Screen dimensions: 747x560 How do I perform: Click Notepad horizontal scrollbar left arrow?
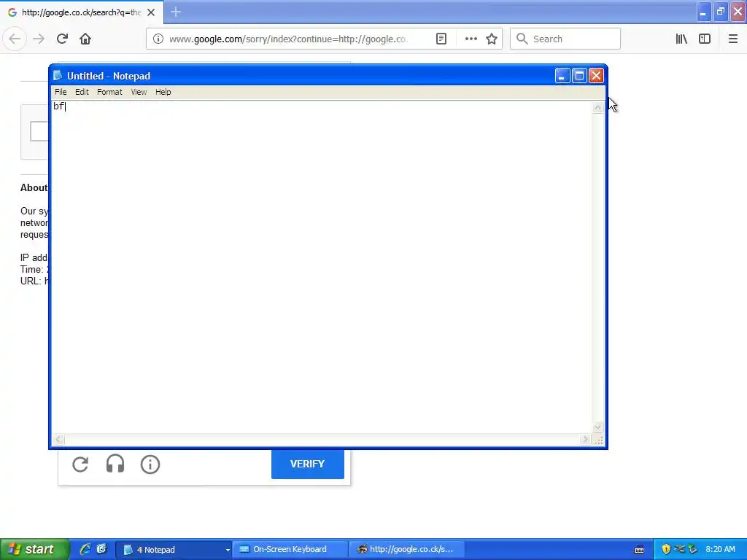tap(58, 440)
